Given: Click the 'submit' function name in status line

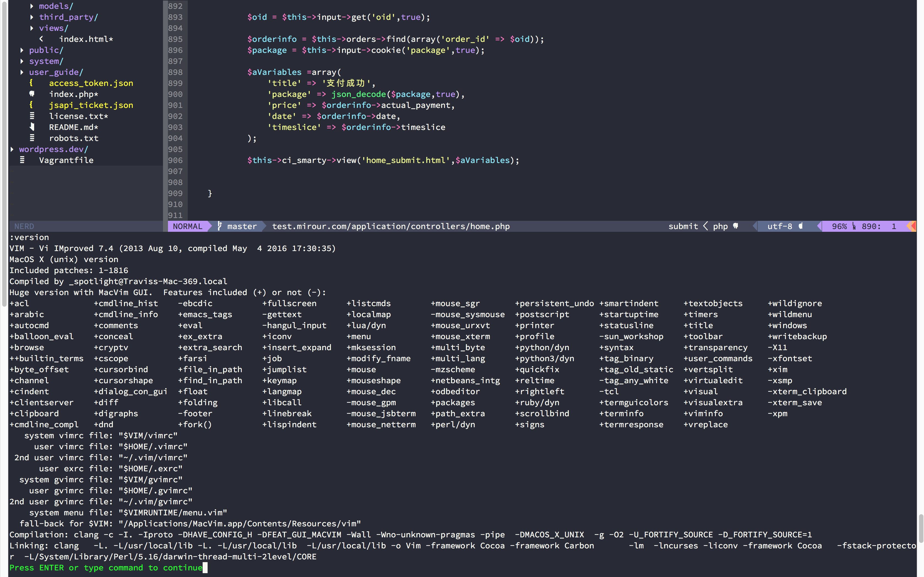Looking at the screenshot, I should (683, 227).
